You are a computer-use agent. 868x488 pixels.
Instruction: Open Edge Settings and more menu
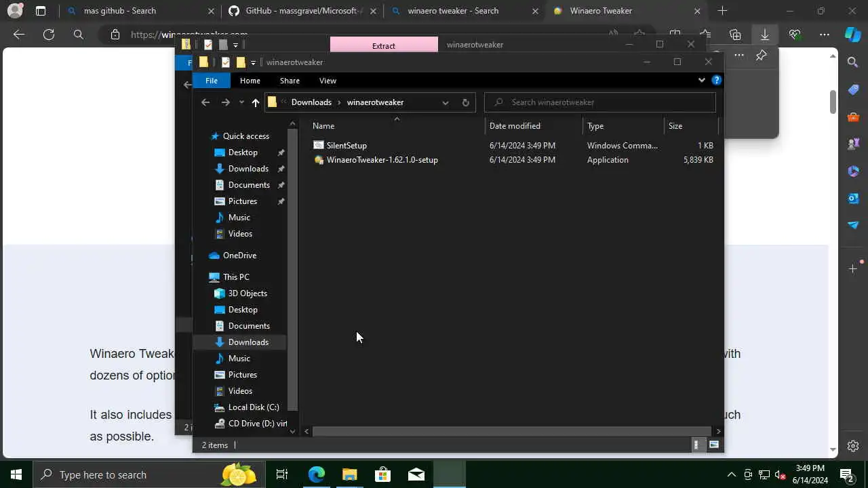point(825,35)
